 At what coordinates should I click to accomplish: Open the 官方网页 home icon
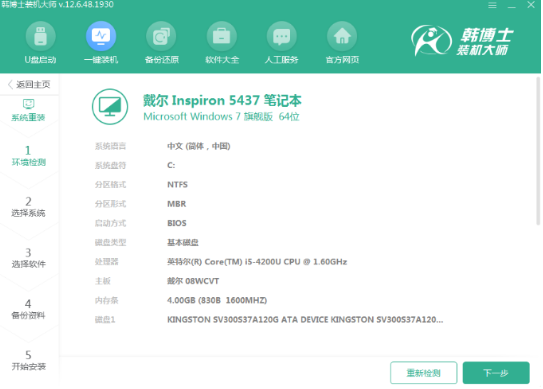342,36
